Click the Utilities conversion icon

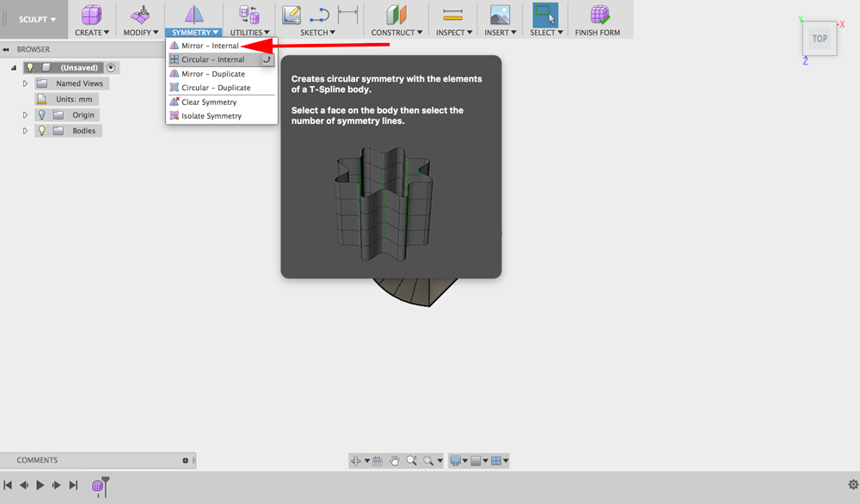[x=249, y=15]
